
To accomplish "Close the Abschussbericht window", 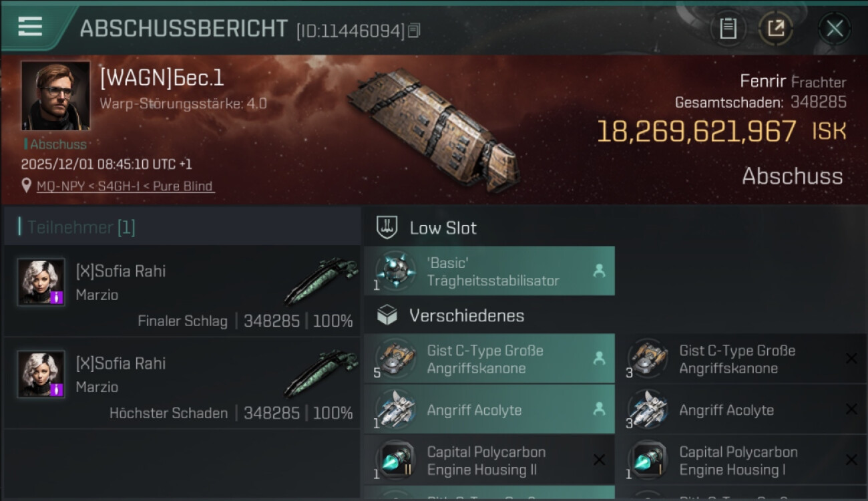I will tap(834, 29).
